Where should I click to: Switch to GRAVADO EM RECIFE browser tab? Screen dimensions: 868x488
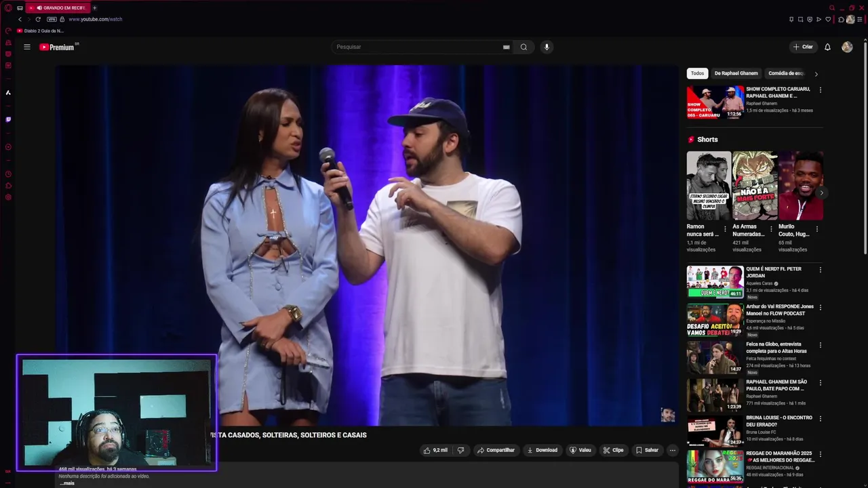point(60,8)
